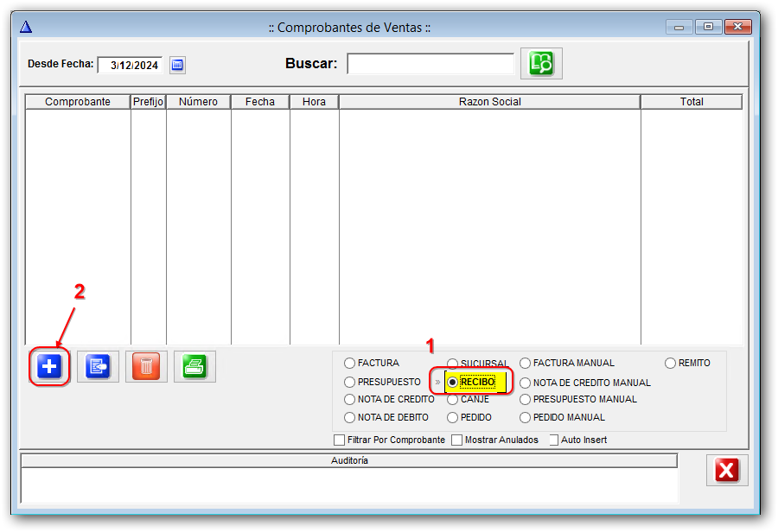
Task: Select the FACTURA radio option
Action: [x=350, y=364]
